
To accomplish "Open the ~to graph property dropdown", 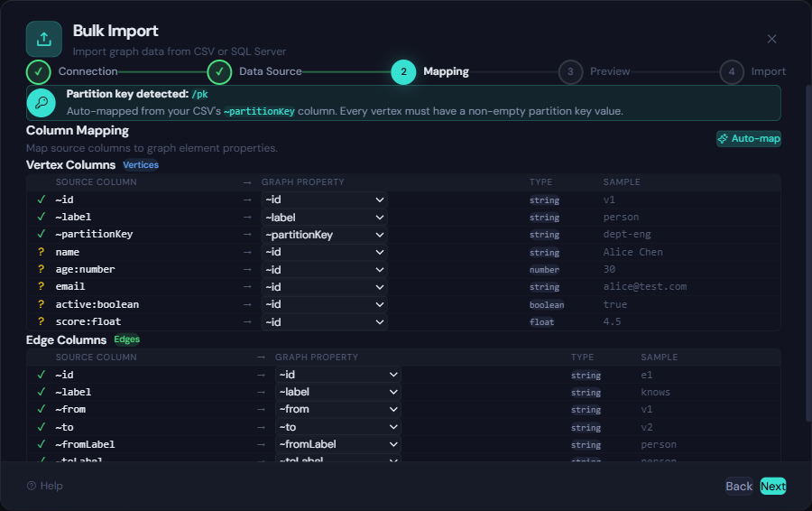I will click(338, 427).
